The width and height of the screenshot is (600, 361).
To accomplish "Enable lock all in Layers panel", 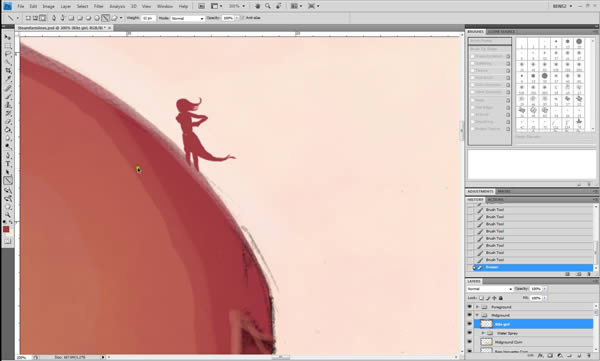I will coord(501,298).
